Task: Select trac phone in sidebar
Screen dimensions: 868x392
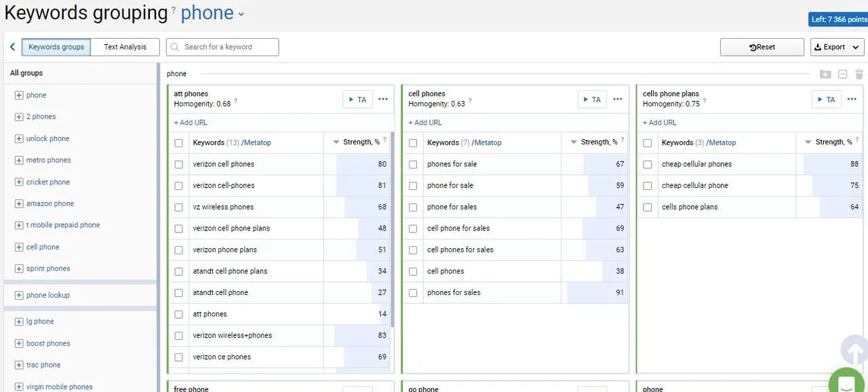Action: coord(43,365)
